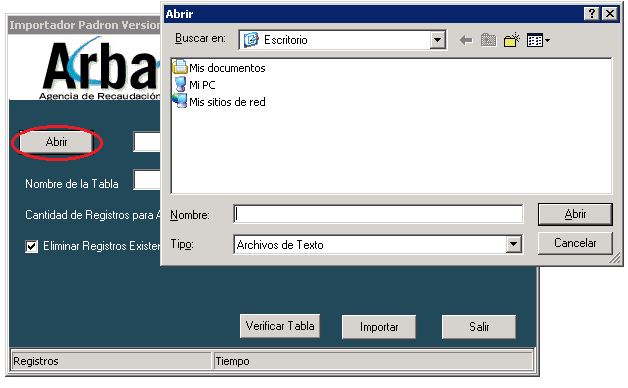This screenshot has width=628, height=388.
Task: Select Mis documentos folder icon
Action: coord(180,66)
